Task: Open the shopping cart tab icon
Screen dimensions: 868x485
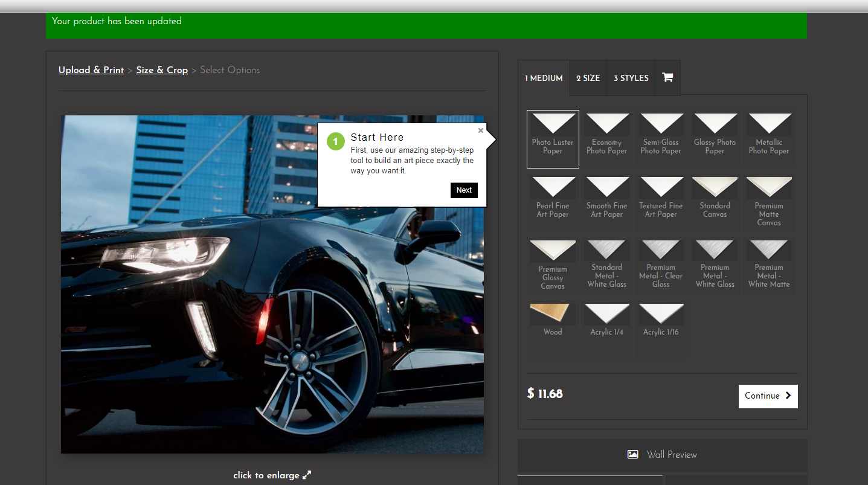Action: [x=667, y=77]
